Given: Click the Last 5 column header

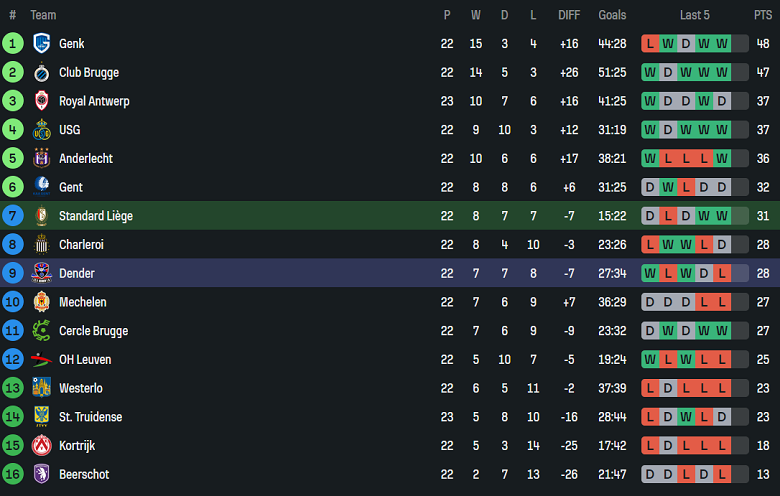Looking at the screenshot, I should click(695, 15).
